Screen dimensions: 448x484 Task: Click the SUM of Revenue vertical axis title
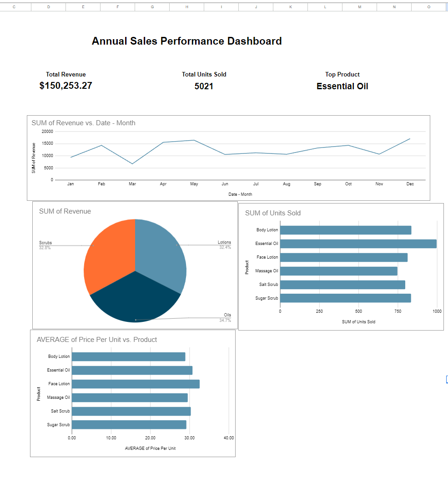(x=34, y=158)
